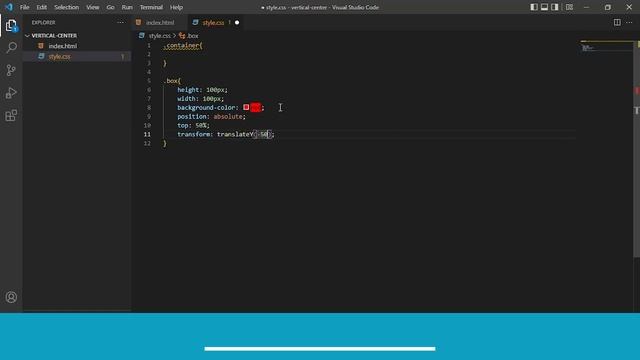The image size is (640, 360).
Task: Click on line number 11 in gutter
Action: [x=147, y=134]
